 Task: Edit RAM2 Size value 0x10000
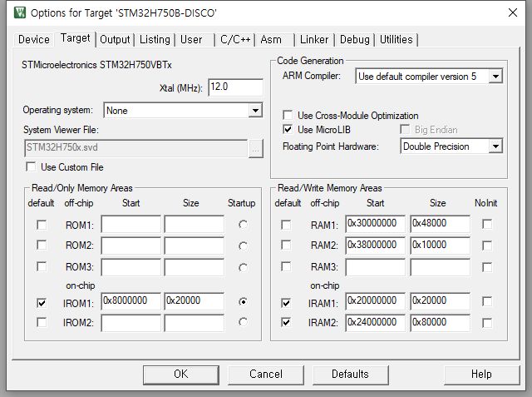point(440,246)
